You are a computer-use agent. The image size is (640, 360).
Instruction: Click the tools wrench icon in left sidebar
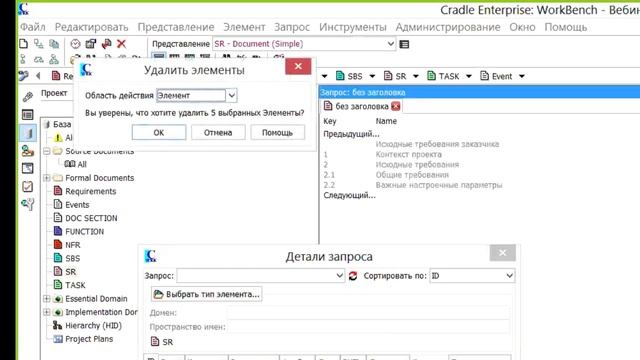[x=28, y=204]
